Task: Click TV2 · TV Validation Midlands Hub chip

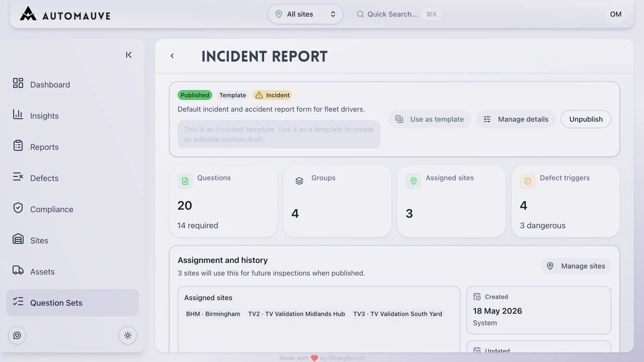Action: 296,314
